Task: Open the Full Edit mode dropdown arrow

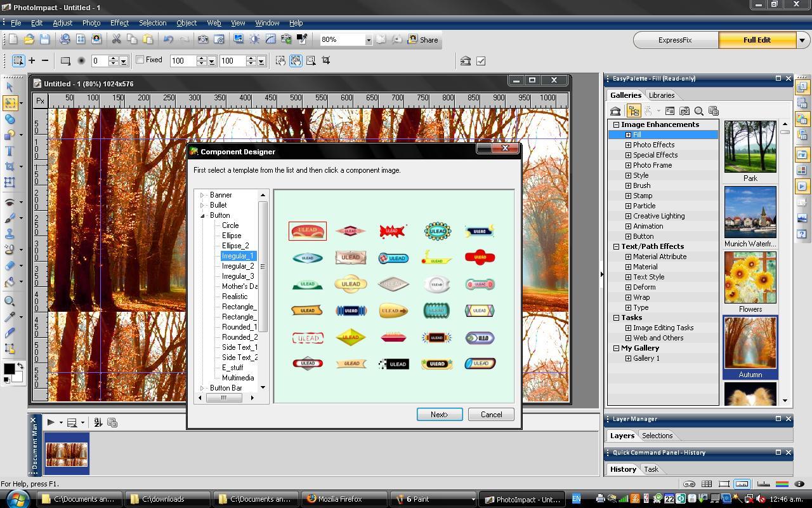Action: point(802,40)
